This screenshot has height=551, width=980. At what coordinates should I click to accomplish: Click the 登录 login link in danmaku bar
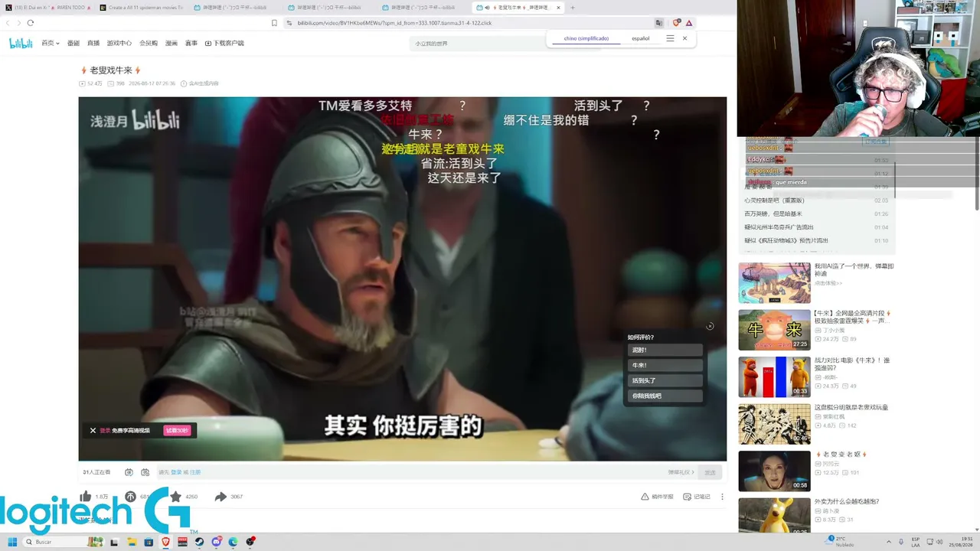click(176, 472)
